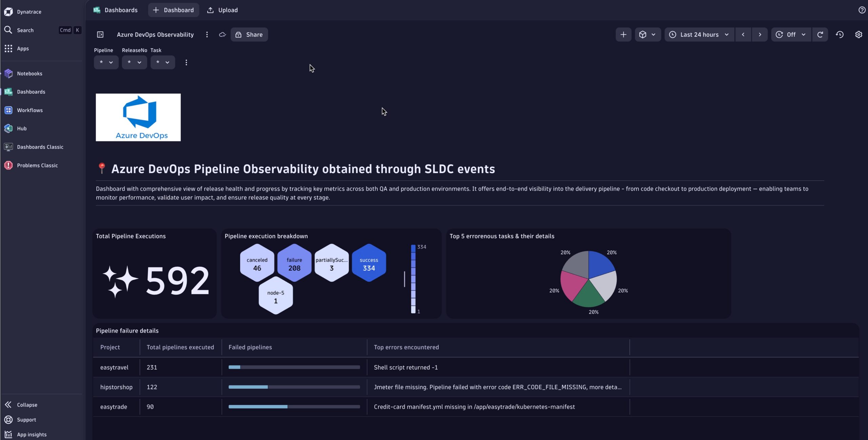This screenshot has width=868, height=440.
Task: Open Notebooks from the sidebar
Action: (x=29, y=74)
